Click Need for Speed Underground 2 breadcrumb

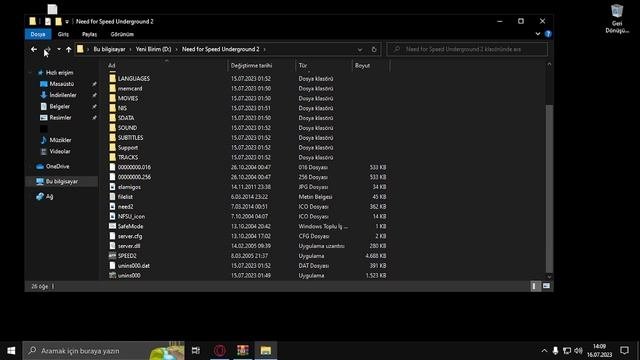tap(220, 49)
